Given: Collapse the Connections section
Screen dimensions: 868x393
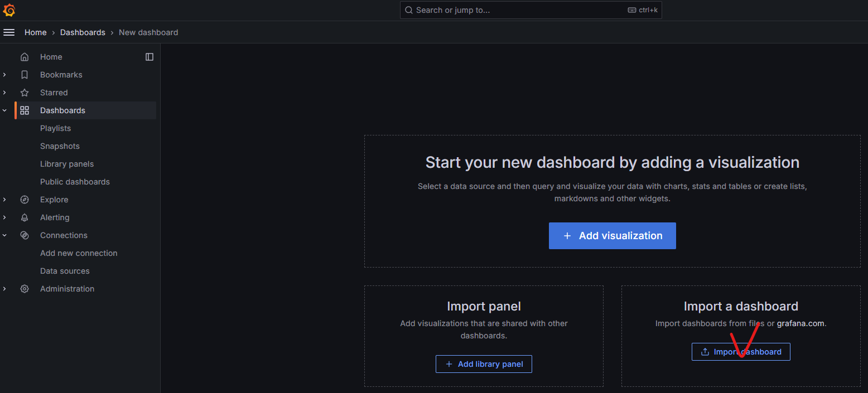Looking at the screenshot, I should (4, 235).
